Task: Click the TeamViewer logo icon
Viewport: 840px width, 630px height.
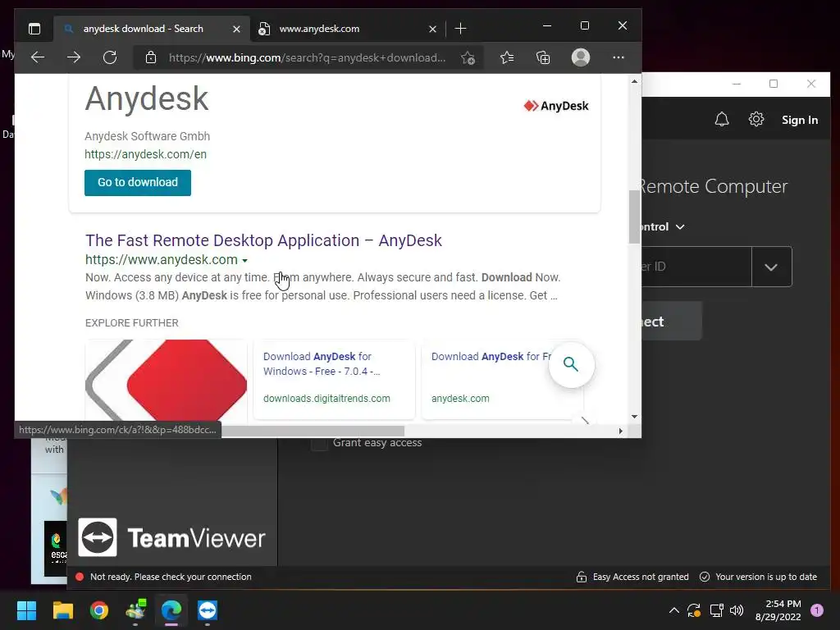Action: point(98,537)
